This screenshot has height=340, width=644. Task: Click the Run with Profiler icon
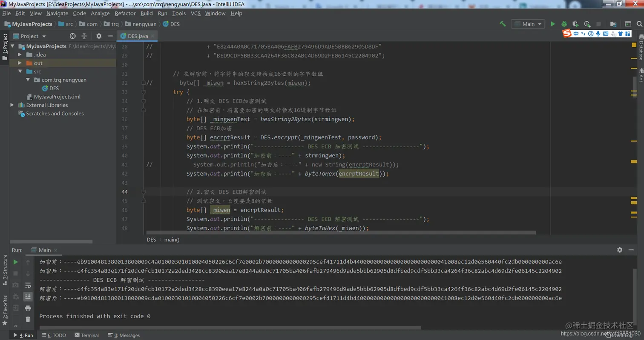tap(587, 24)
